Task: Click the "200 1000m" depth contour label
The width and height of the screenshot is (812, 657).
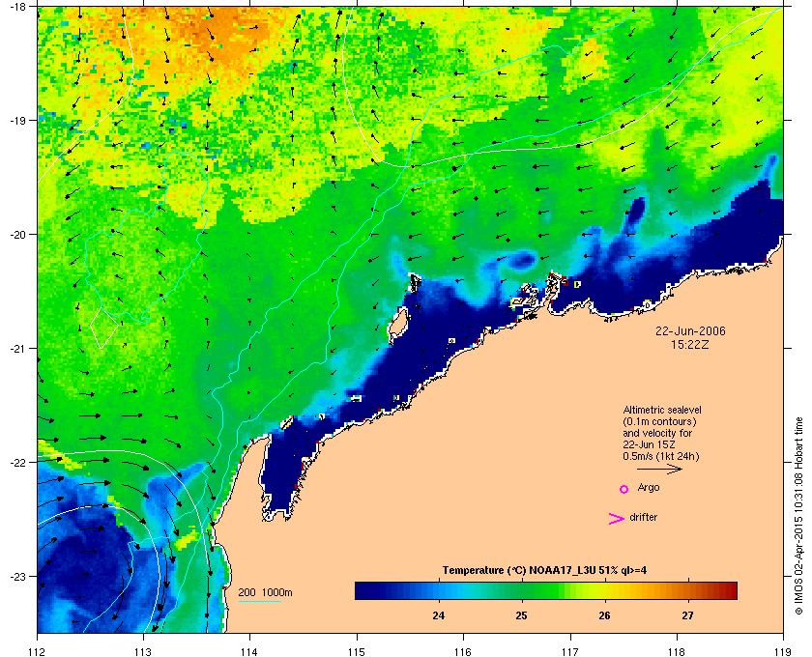Action: click(x=265, y=592)
